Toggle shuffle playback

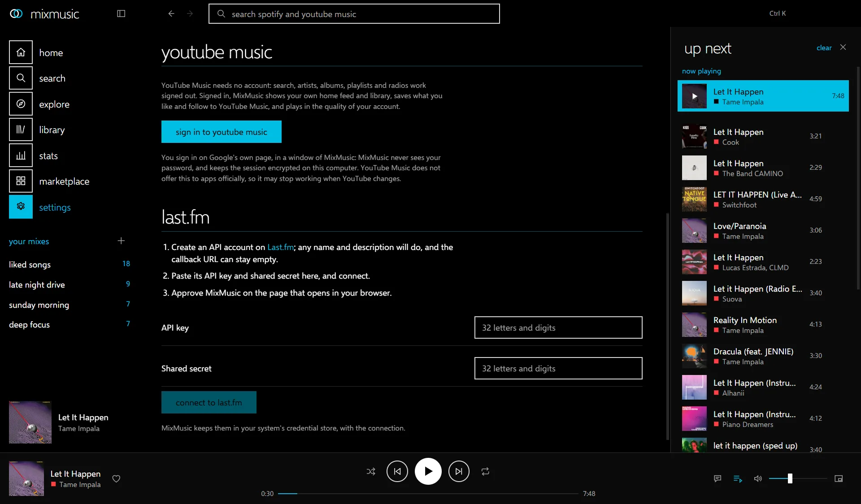371,471
